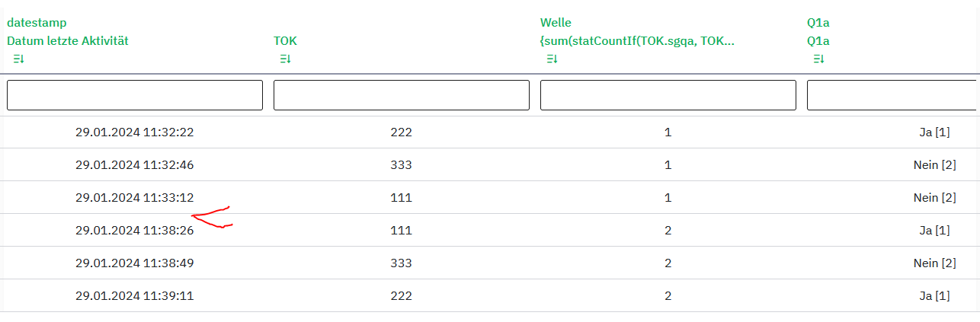The width and height of the screenshot is (980, 322).
Task: Click the TOK column header link
Action: 285,41
